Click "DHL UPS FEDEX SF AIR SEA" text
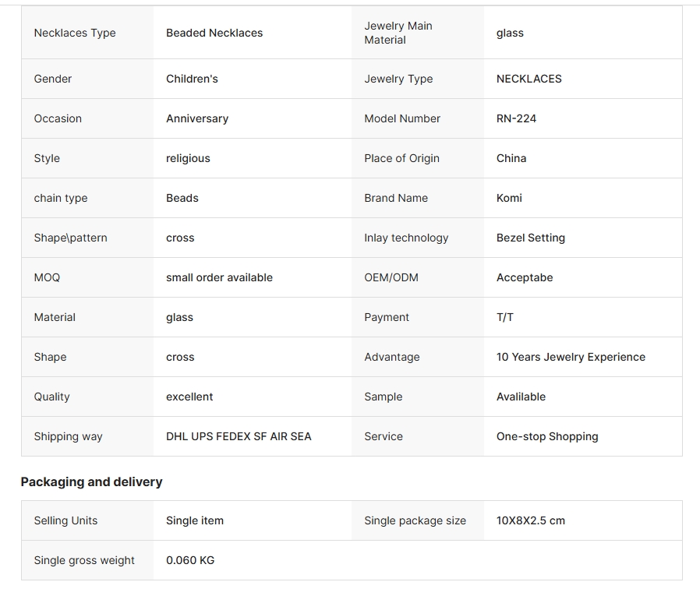 pyautogui.click(x=239, y=436)
